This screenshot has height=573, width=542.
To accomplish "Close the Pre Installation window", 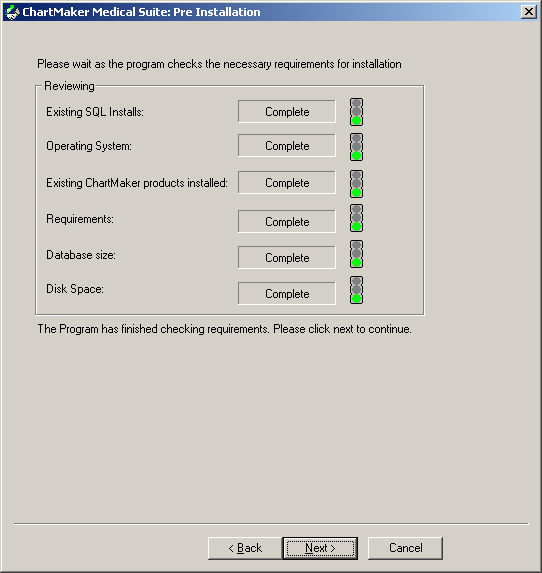I will [528, 12].
